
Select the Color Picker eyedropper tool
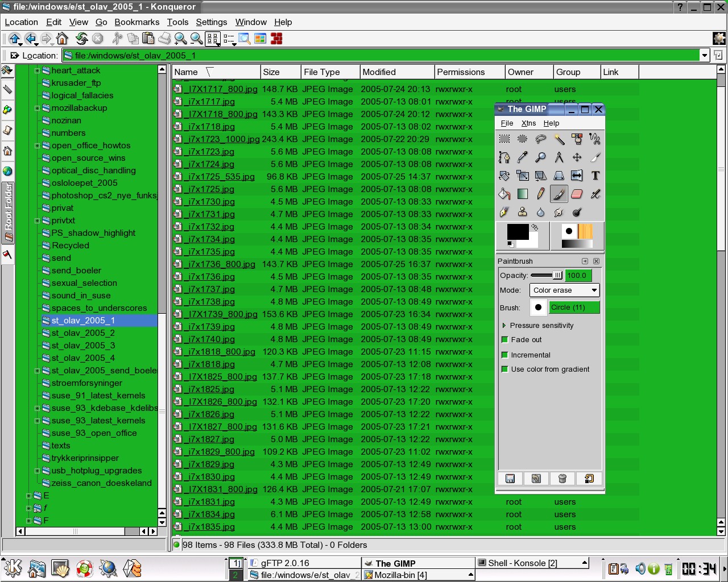522,157
